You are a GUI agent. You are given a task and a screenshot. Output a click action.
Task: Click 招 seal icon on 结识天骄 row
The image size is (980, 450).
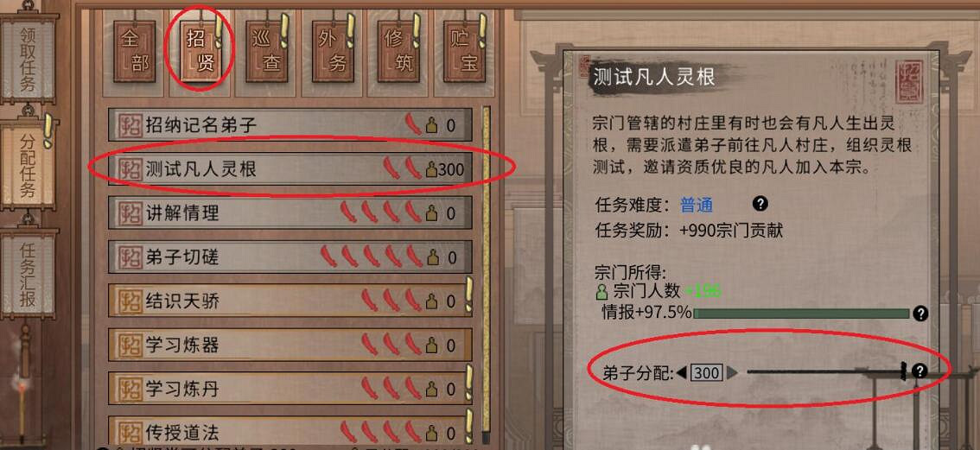click(x=130, y=301)
